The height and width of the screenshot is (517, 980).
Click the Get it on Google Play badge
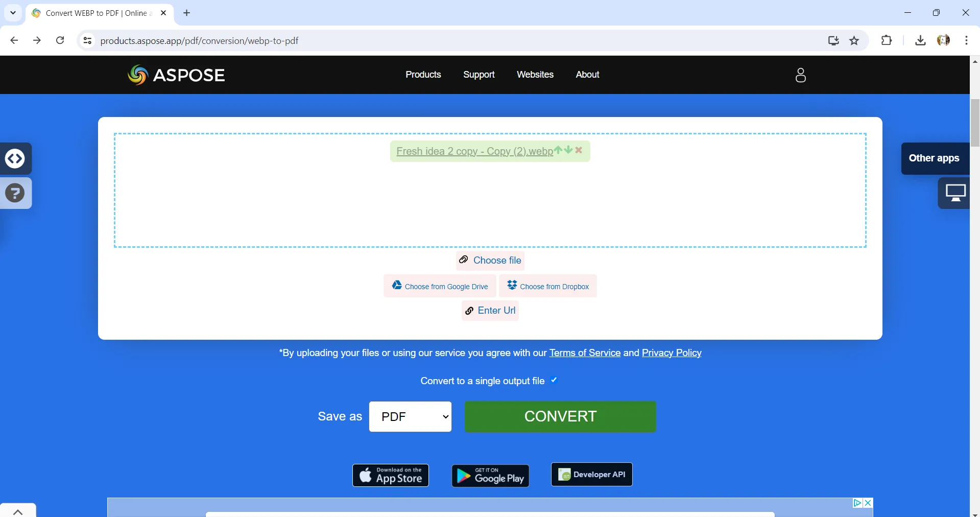[490, 475]
